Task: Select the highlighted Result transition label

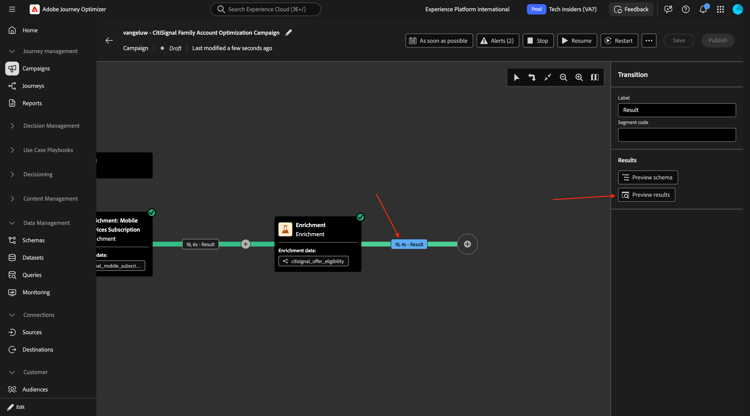Action: (409, 244)
